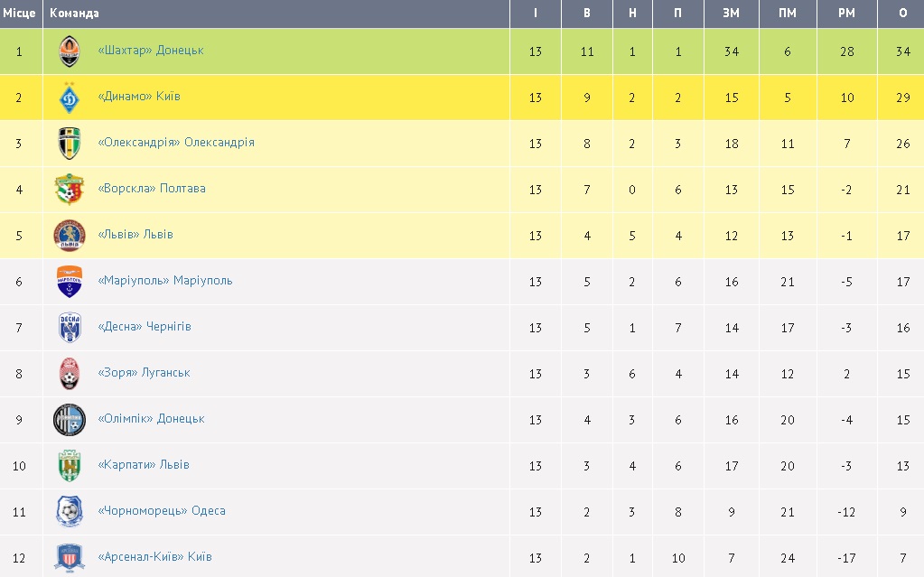Click the «РМ» goal difference header
The height and width of the screenshot is (577, 924).
click(x=846, y=14)
